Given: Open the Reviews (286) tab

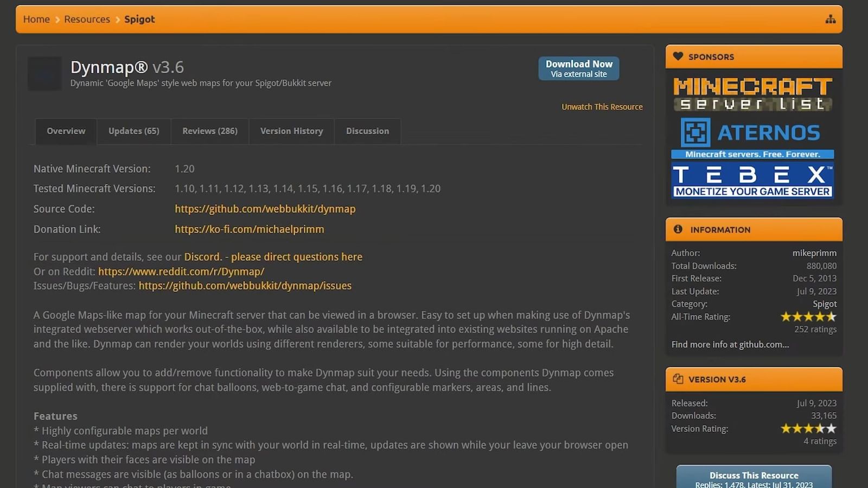Looking at the screenshot, I should (x=210, y=131).
